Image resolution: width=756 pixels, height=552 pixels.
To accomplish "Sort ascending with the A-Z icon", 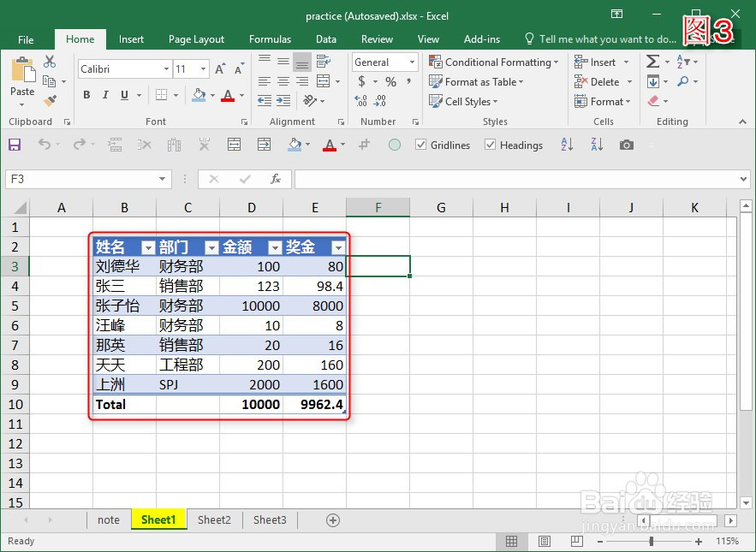I will tap(566, 145).
